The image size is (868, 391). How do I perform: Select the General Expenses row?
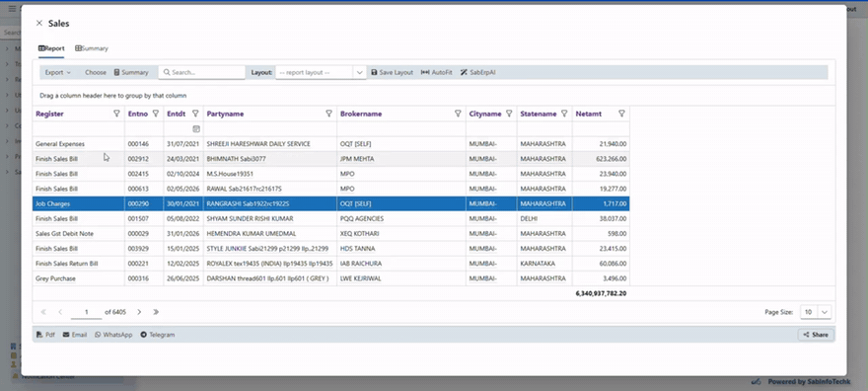[x=331, y=144]
